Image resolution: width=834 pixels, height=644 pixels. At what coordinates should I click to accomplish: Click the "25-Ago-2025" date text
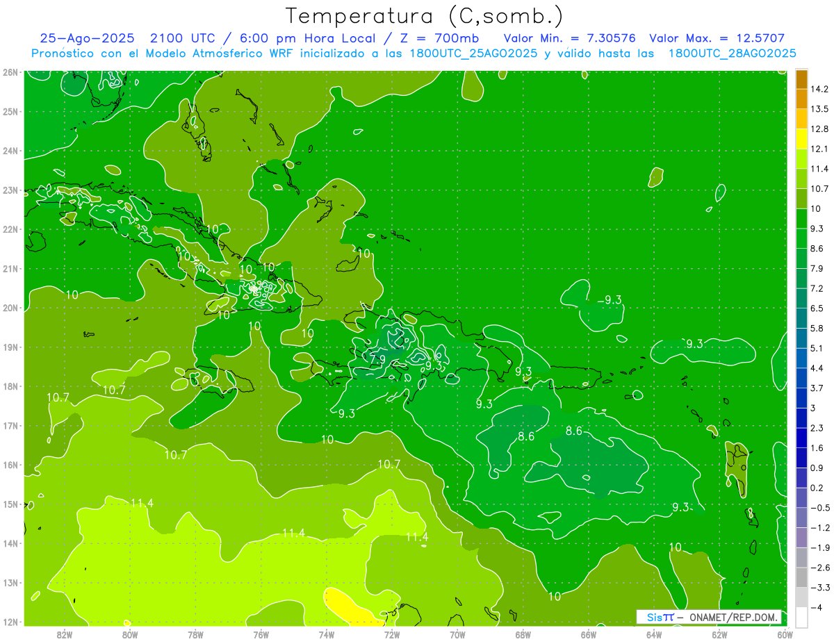click(88, 38)
